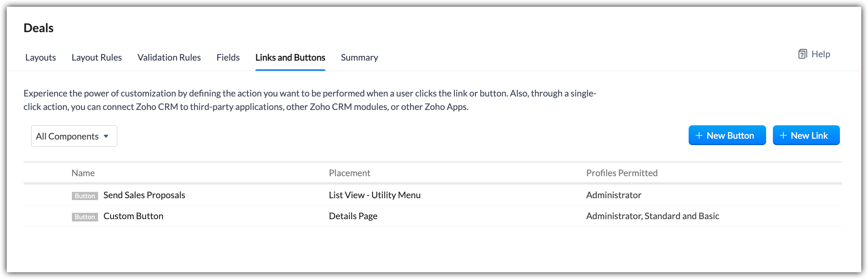Screen dimensions: 868x279
Task: Select the Fields tab
Action: pos(228,58)
